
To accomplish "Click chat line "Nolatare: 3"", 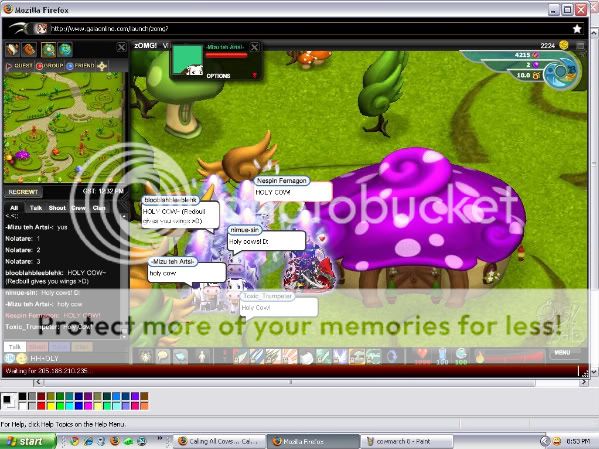I will click(23, 261).
